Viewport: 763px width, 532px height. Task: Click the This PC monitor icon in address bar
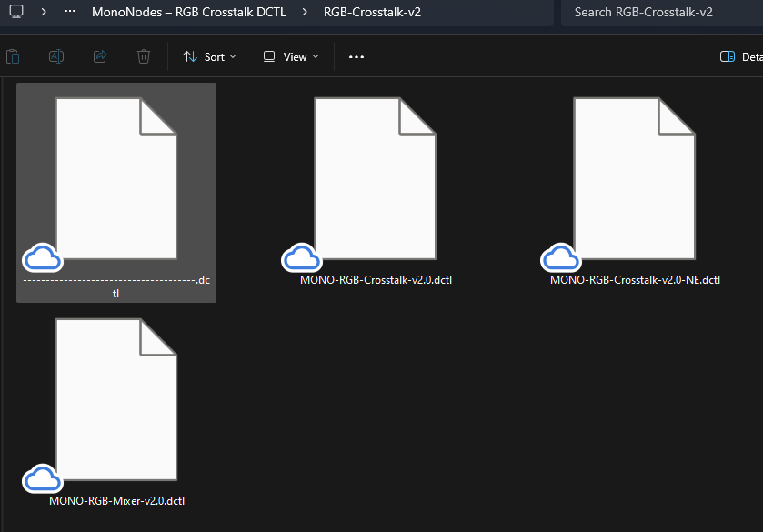click(x=16, y=13)
